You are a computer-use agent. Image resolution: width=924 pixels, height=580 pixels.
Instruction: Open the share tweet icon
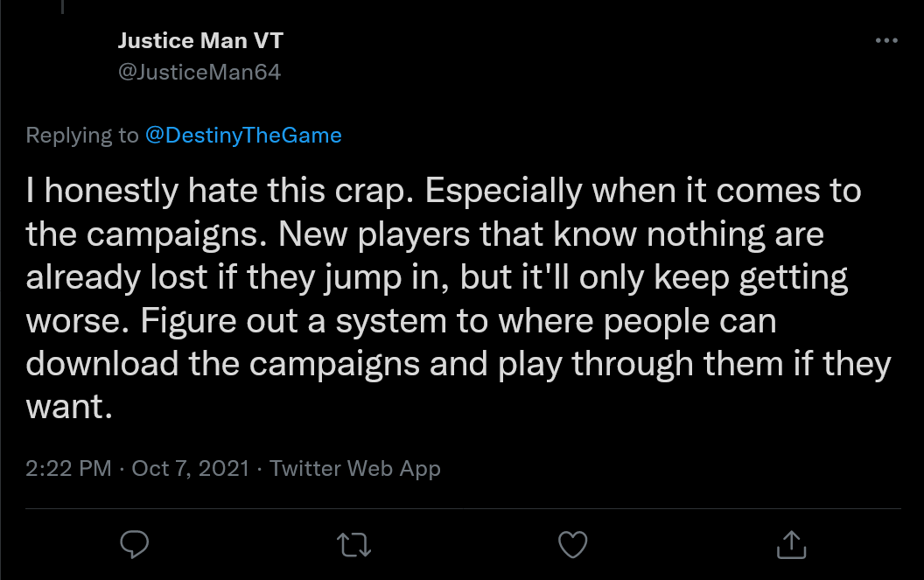coord(791,544)
